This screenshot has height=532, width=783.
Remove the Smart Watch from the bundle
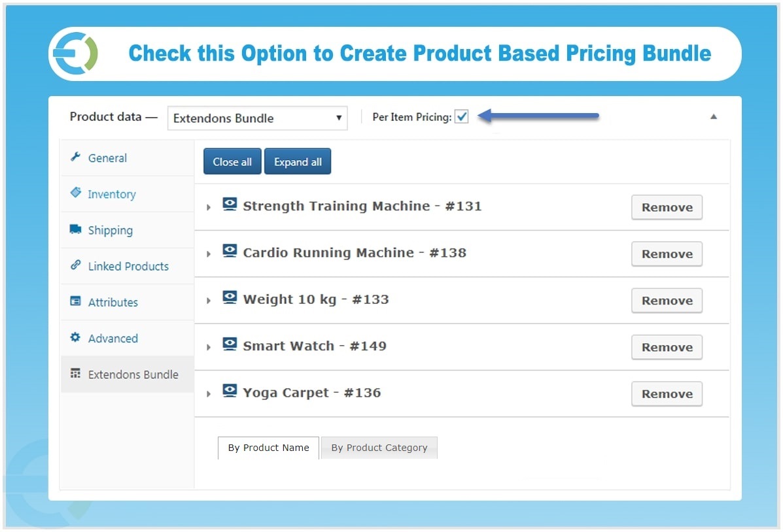[x=666, y=347]
